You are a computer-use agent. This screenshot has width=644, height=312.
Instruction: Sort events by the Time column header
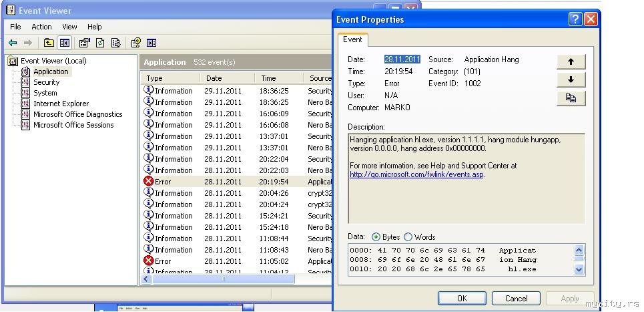click(x=279, y=78)
